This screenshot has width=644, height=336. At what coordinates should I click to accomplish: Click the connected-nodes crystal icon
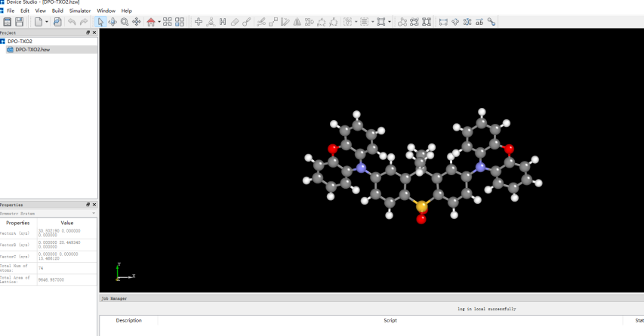tap(414, 22)
